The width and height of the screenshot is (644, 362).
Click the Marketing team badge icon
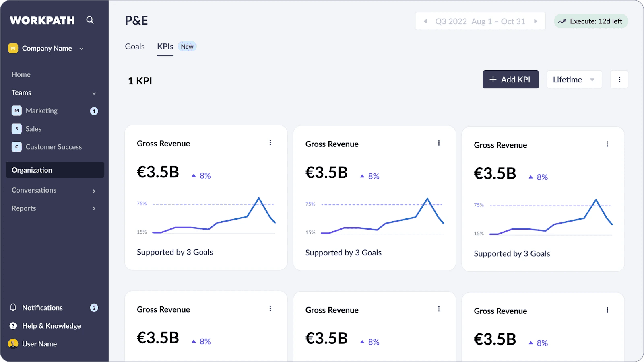tap(17, 111)
